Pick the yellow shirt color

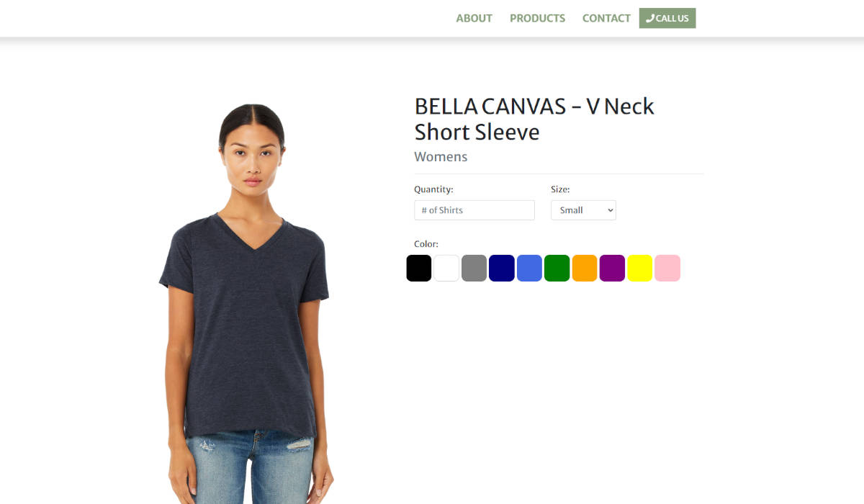639,268
